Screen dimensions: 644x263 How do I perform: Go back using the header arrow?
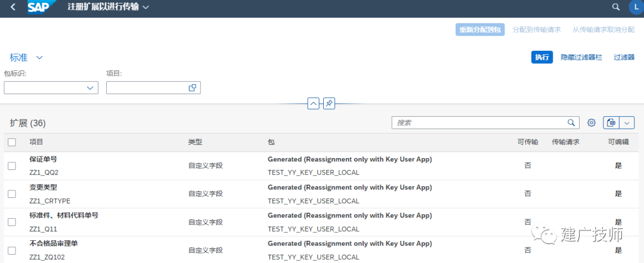(x=13, y=7)
